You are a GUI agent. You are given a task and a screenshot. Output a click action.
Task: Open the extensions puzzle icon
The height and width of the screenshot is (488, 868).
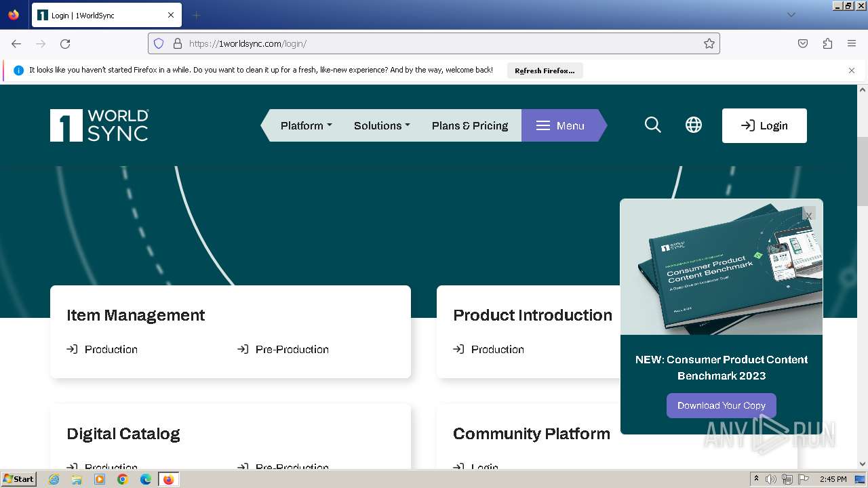point(827,43)
